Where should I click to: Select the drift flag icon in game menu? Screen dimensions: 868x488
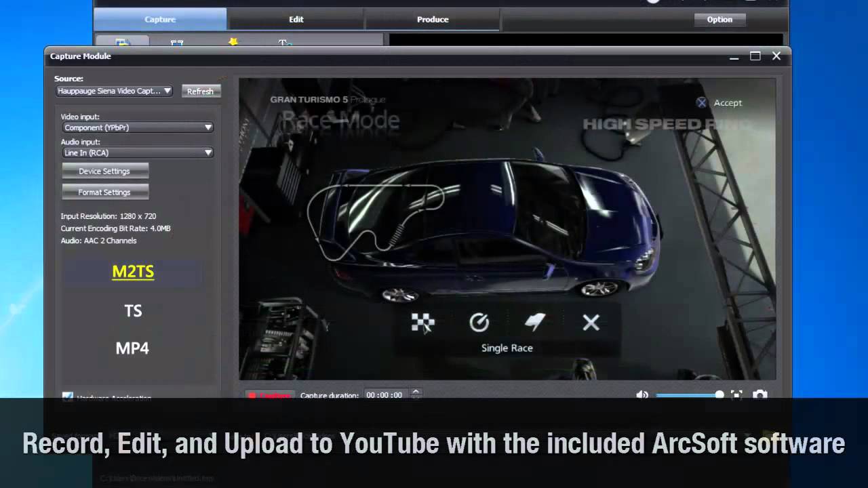(535, 323)
